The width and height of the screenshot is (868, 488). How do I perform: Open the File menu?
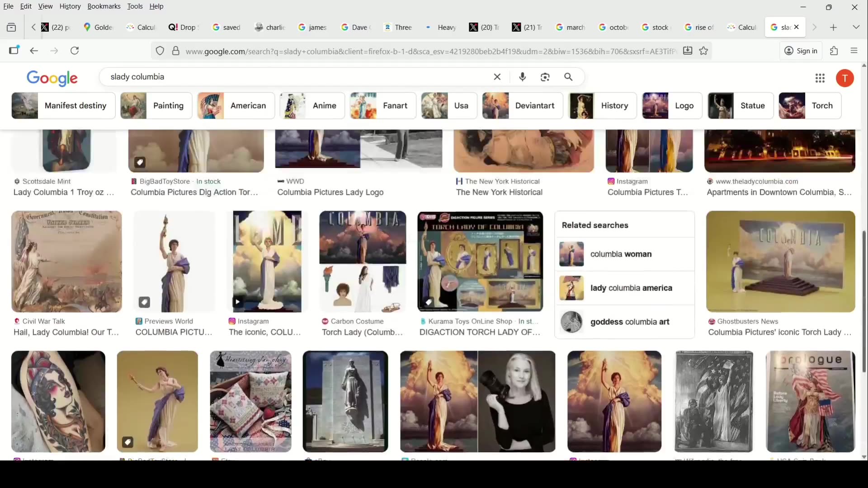pos(9,6)
